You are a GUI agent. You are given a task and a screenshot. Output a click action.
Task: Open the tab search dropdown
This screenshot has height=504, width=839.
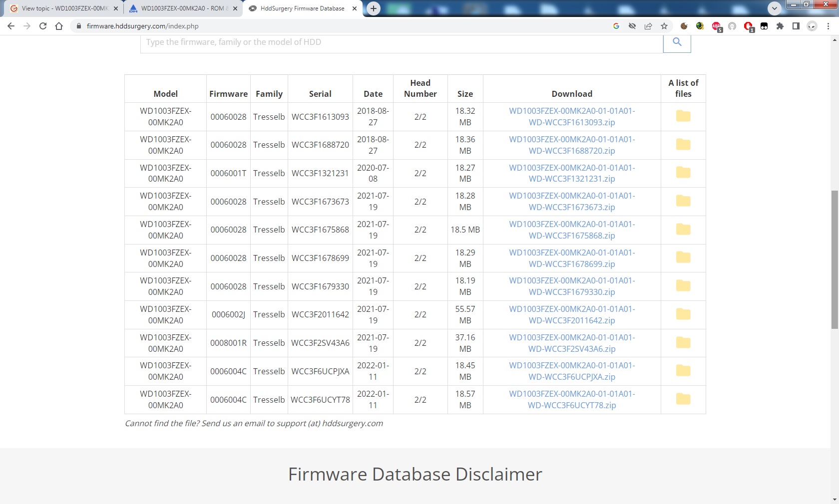click(775, 8)
